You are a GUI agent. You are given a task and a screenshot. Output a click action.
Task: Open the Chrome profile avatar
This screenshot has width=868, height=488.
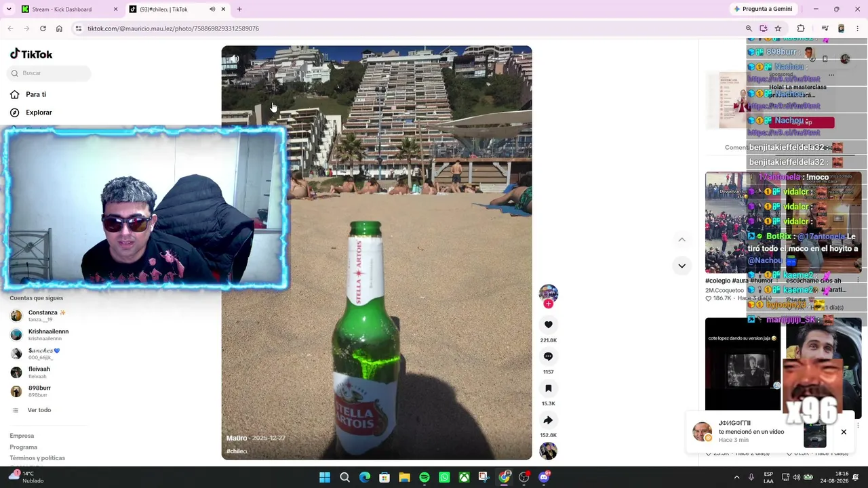841,28
